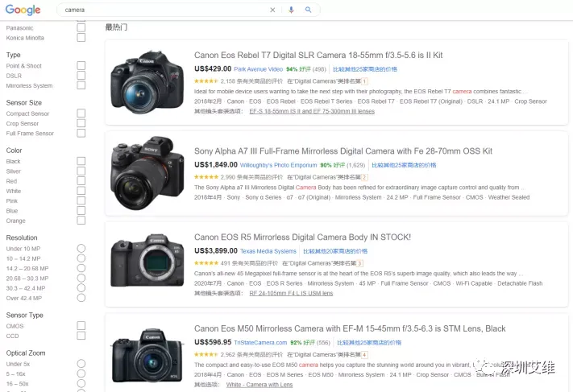Check the CMOS sensor type filter
This screenshot has height=392, width=573.
[x=81, y=326]
